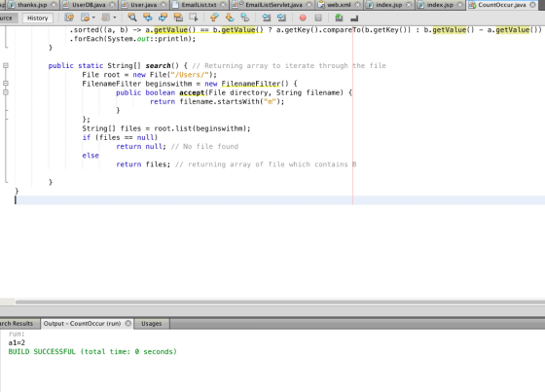Collapse the FilenameFilter anonymous class fold
The image size is (545, 392).
point(6,84)
